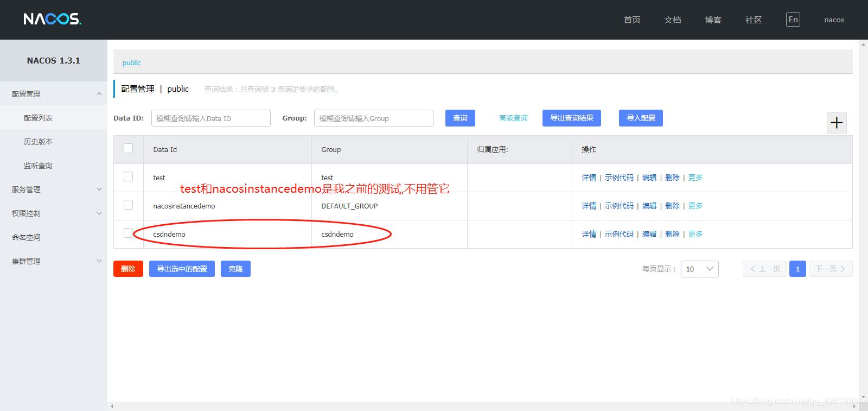Click the 上一页 previous page button
Viewport: 868px width, 411px height.
[x=764, y=269]
